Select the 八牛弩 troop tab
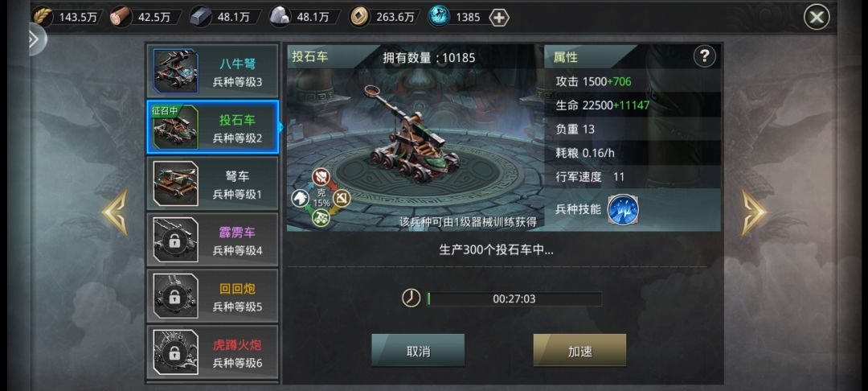868x391 pixels. click(x=212, y=72)
